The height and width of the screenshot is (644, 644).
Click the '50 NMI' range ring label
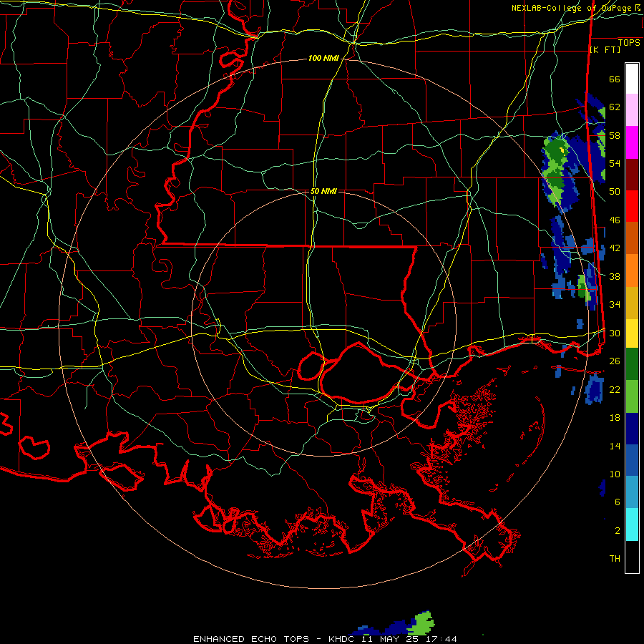pos(323,191)
